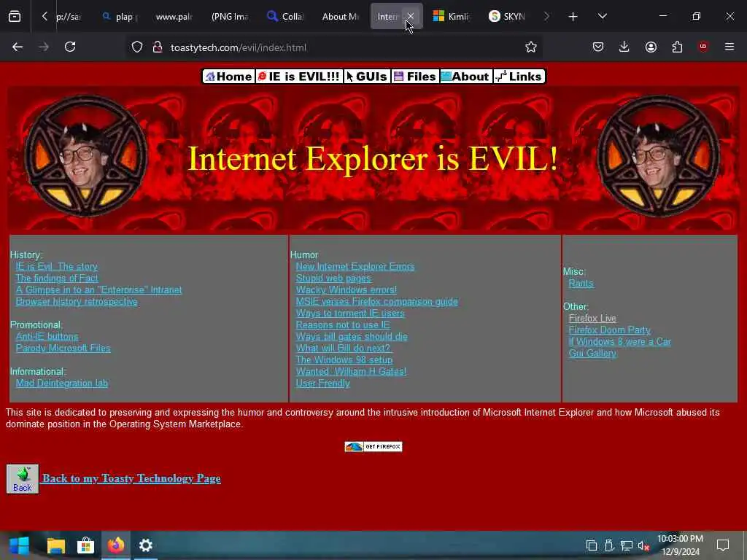The image size is (747, 560).
Task: Open 'Wacky Windows errors!' link
Action: [347, 290]
